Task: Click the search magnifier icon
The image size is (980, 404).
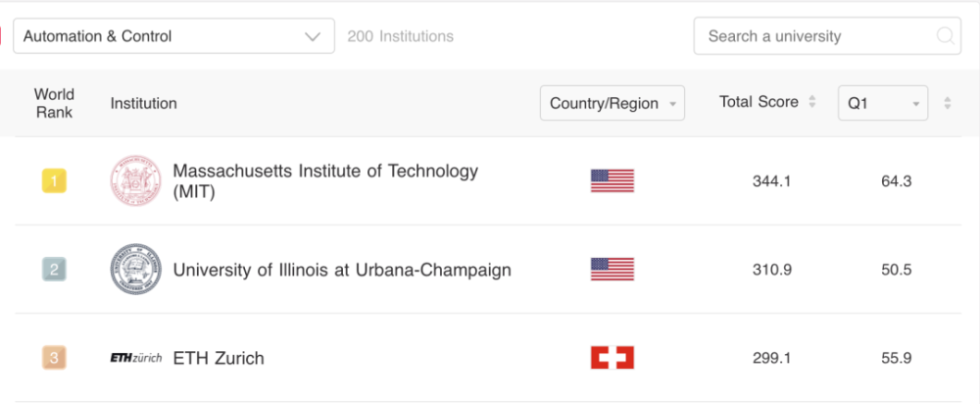Action: pyautogui.click(x=946, y=36)
